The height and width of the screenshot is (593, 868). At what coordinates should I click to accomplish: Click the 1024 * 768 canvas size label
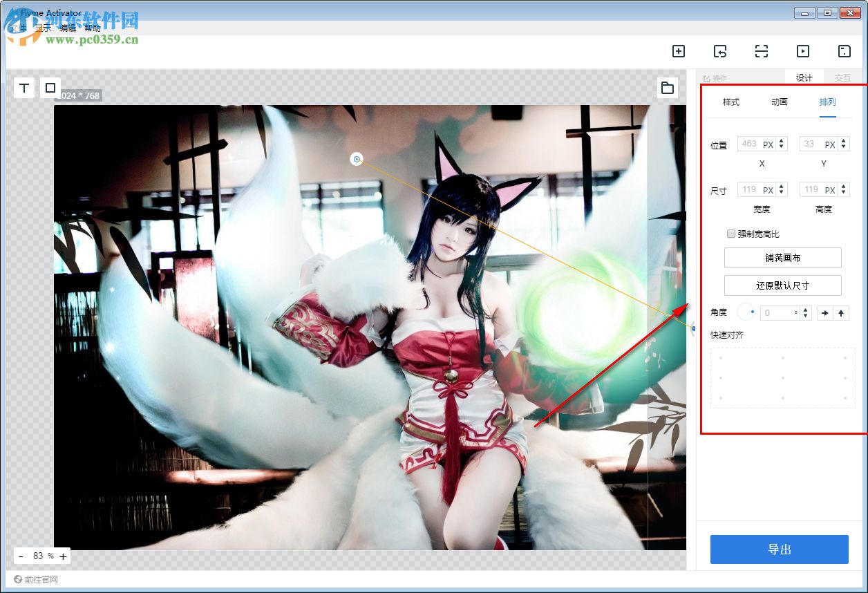(78, 96)
